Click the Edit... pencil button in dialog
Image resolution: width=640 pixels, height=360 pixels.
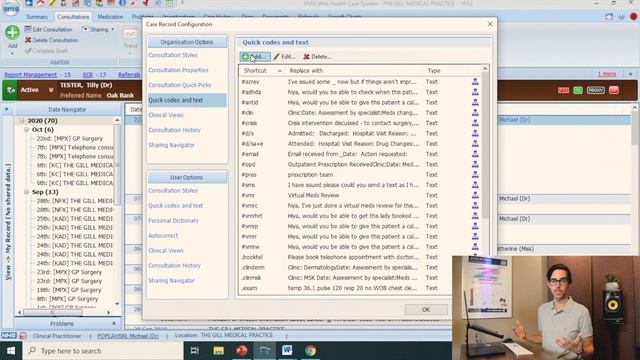284,57
